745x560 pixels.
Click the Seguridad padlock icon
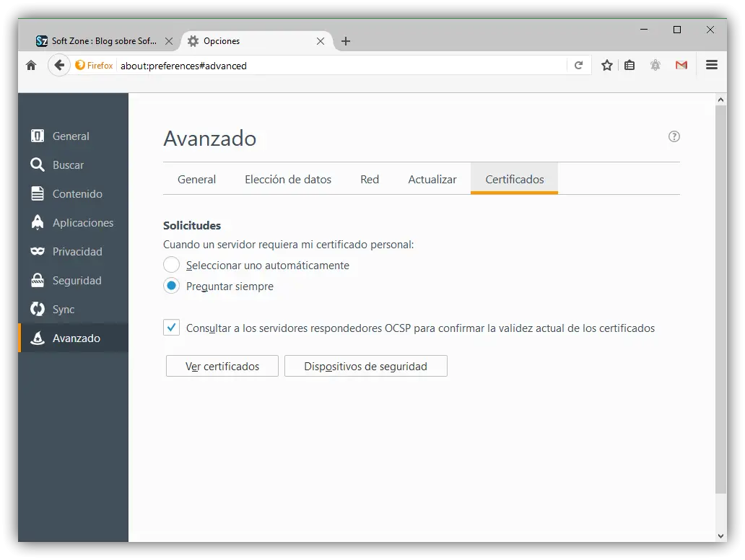(38, 280)
